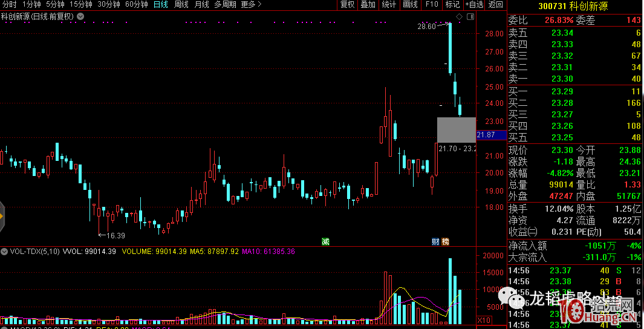This screenshot has height=329, width=644.
Task: Click the 内盘 51767 value
Action: point(628,196)
